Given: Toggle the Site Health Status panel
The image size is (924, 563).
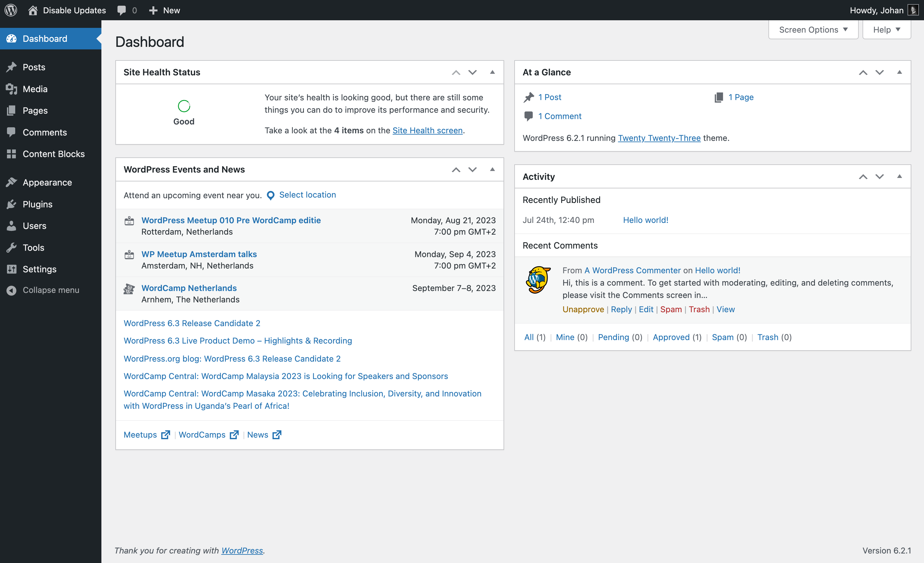Looking at the screenshot, I should click(x=492, y=72).
